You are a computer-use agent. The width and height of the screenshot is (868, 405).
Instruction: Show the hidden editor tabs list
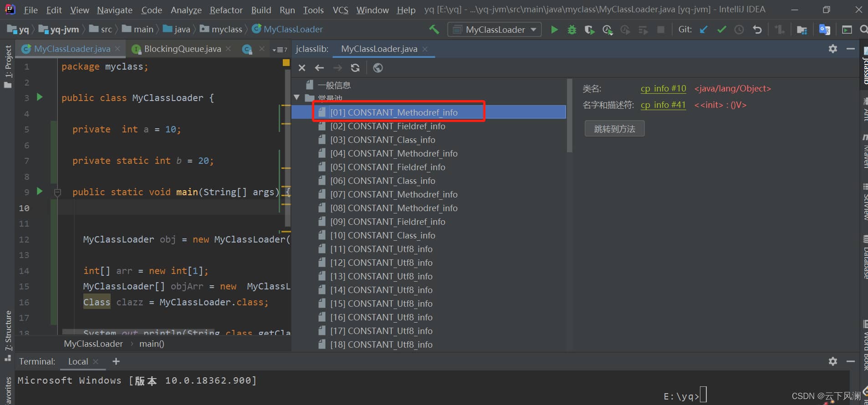click(x=280, y=50)
